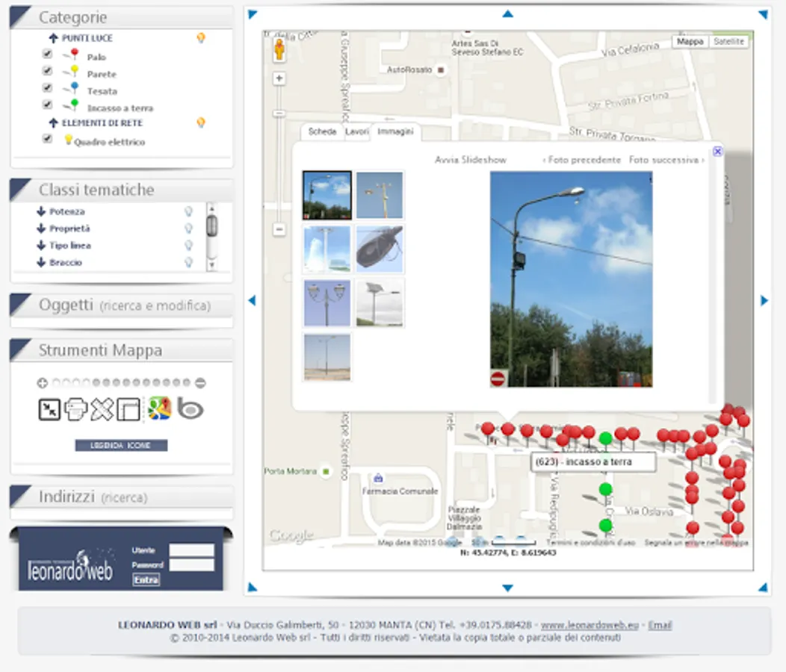Zoom in with map plus button
This screenshot has width=786, height=672.
279,78
